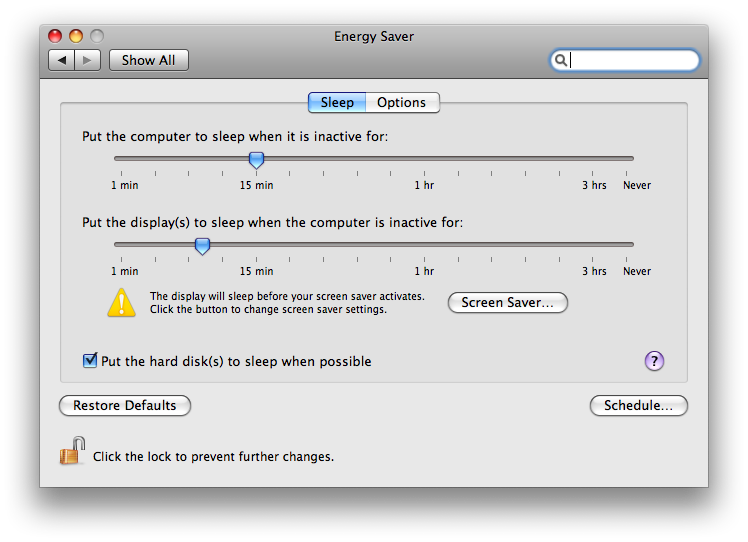Viewport: 748px width, 542px height.
Task: Click the forward navigation arrow
Action: click(87, 61)
